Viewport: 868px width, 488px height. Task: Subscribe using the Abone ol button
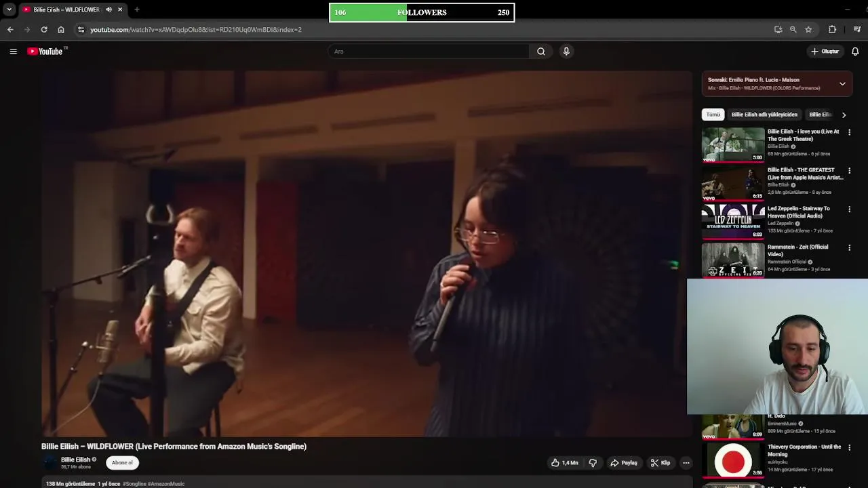(x=122, y=463)
